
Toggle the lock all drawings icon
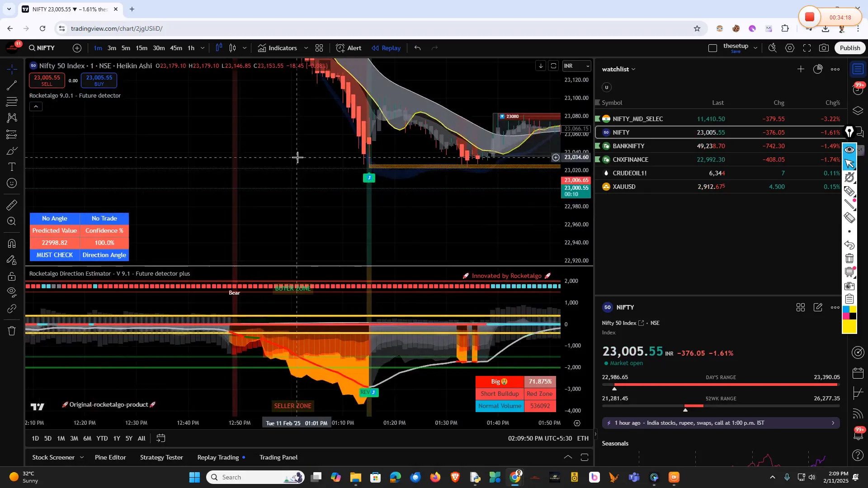click(12, 276)
